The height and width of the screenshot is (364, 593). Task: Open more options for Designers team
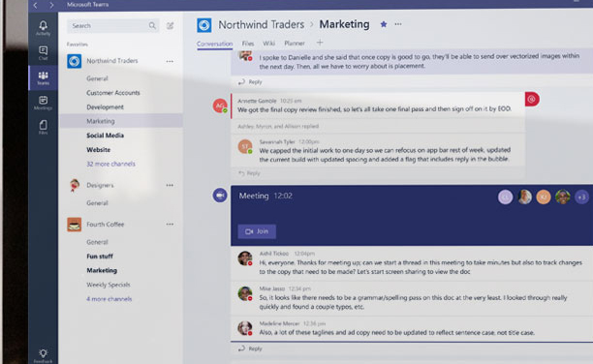click(x=170, y=185)
